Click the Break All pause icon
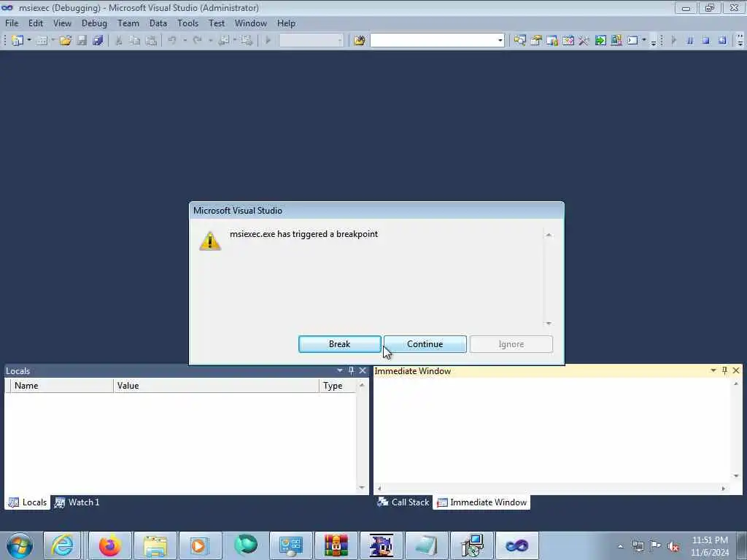The height and width of the screenshot is (560, 747). [690, 41]
